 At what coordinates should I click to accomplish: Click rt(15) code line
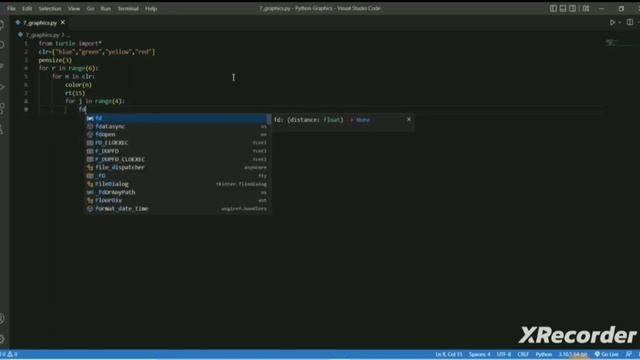75,93
